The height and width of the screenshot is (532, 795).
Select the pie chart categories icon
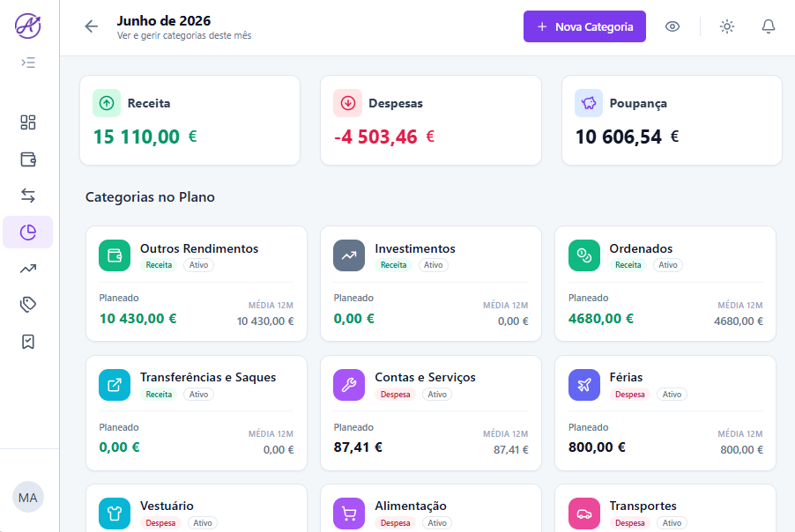click(x=27, y=232)
